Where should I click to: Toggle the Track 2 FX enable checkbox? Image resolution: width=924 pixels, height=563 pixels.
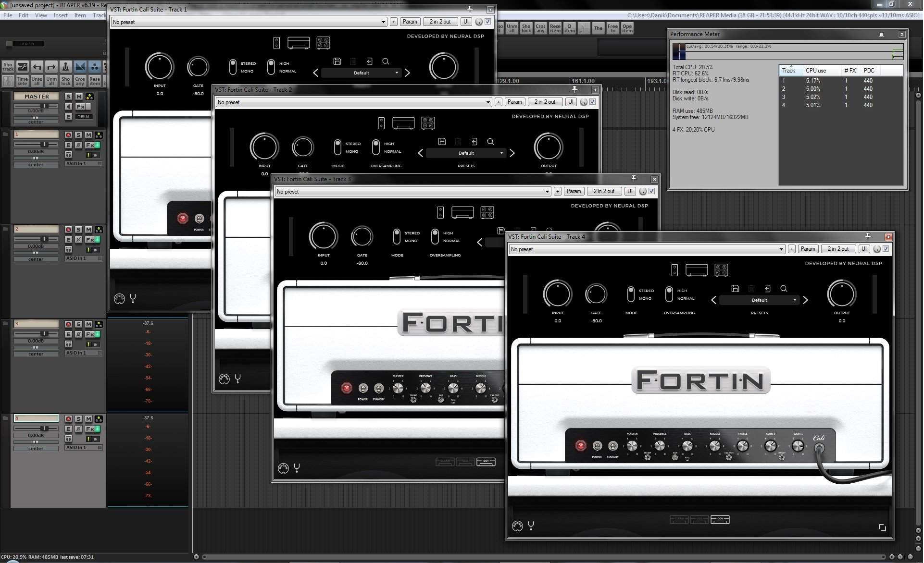pyautogui.click(x=592, y=102)
